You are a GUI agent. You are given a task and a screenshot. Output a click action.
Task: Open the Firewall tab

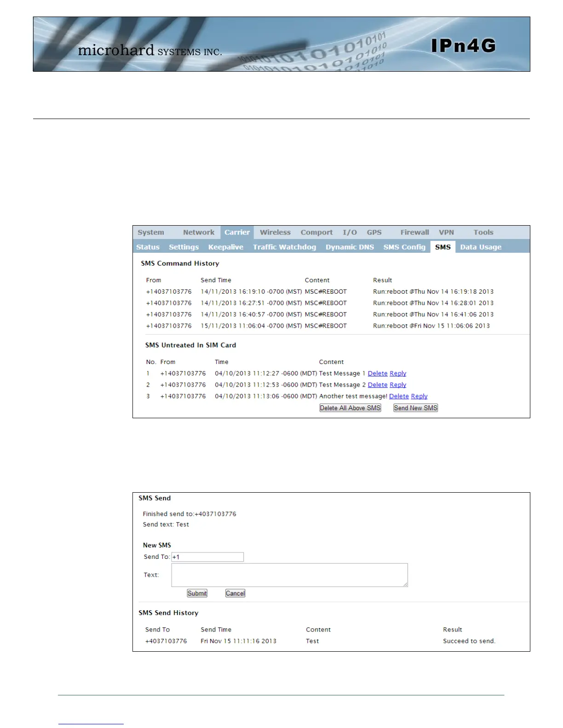click(414, 233)
